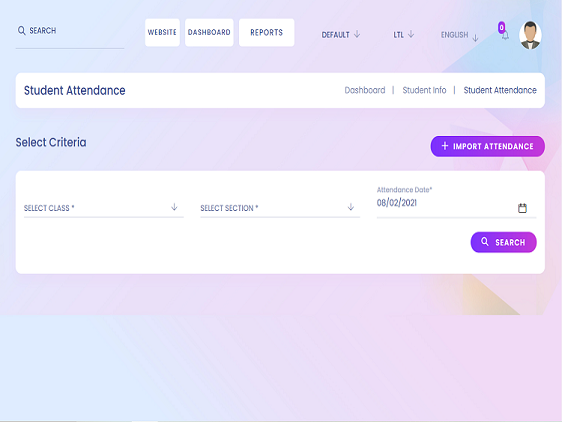Follow the Student Info breadcrumb link
The height and width of the screenshot is (422, 562).
(x=424, y=90)
